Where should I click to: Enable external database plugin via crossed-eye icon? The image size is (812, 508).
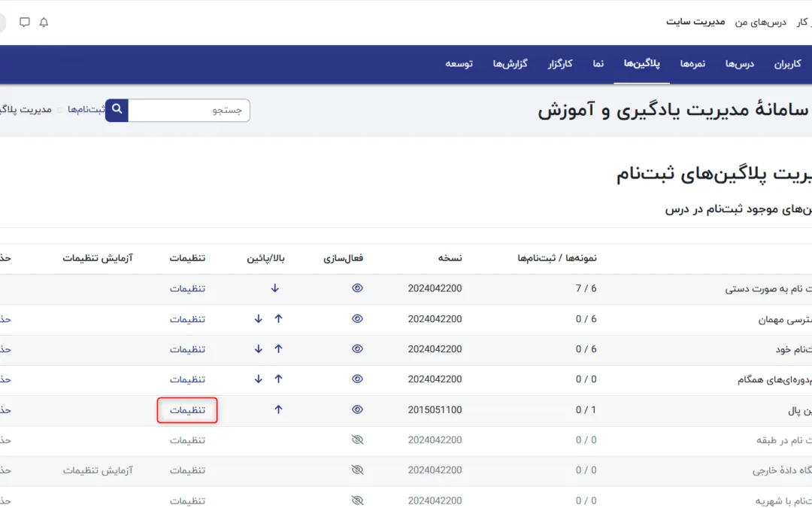pos(357,470)
